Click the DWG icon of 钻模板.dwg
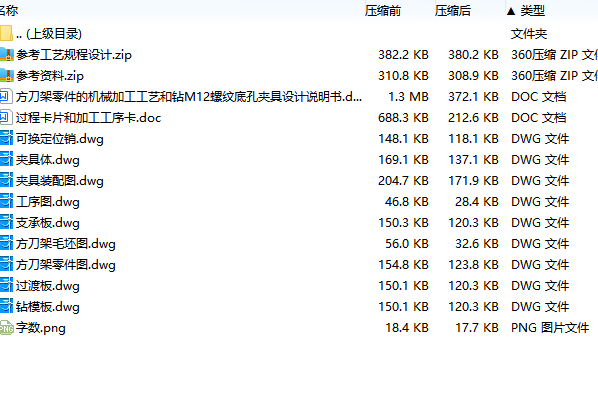598x393 pixels. [x=6, y=306]
